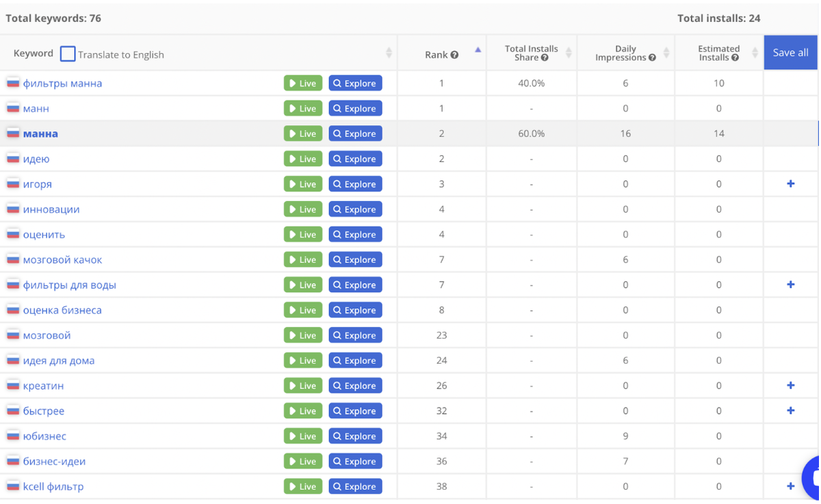Open Rank help question mark icon
Screen dimensions: 821x504
pos(454,55)
